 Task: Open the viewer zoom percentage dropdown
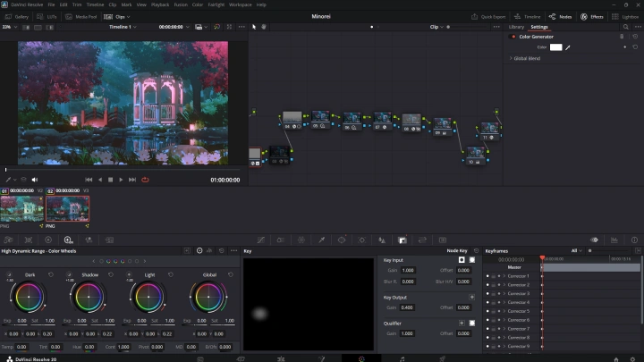tap(10, 27)
